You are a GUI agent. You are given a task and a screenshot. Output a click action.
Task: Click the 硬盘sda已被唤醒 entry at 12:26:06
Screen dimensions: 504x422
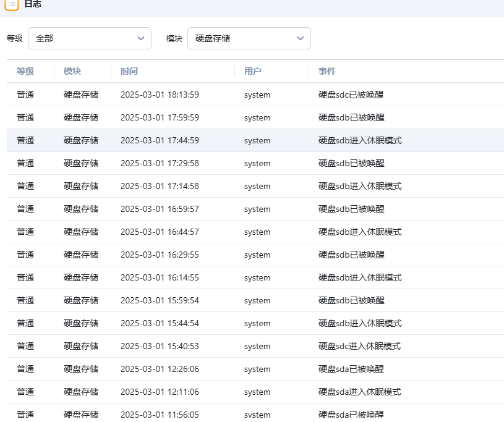(351, 369)
